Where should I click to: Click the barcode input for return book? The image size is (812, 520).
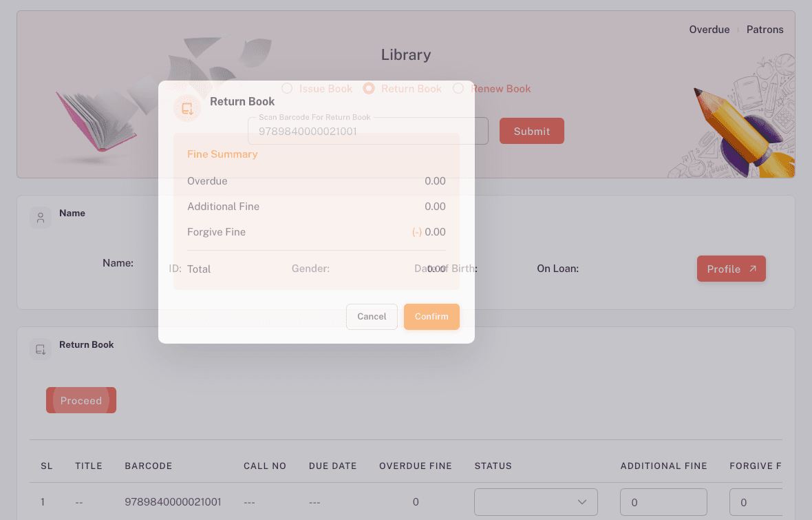click(368, 131)
